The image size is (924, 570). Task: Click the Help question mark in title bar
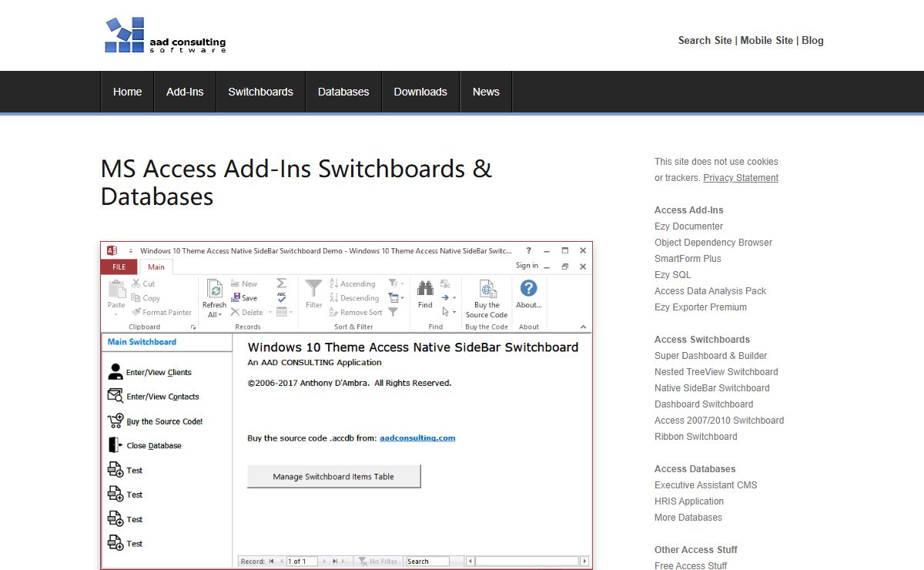(528, 250)
